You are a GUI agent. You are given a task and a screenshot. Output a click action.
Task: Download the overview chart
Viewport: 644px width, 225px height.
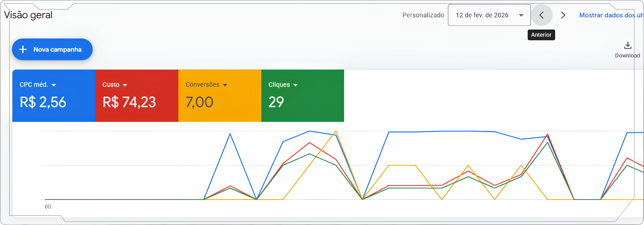coord(628,50)
